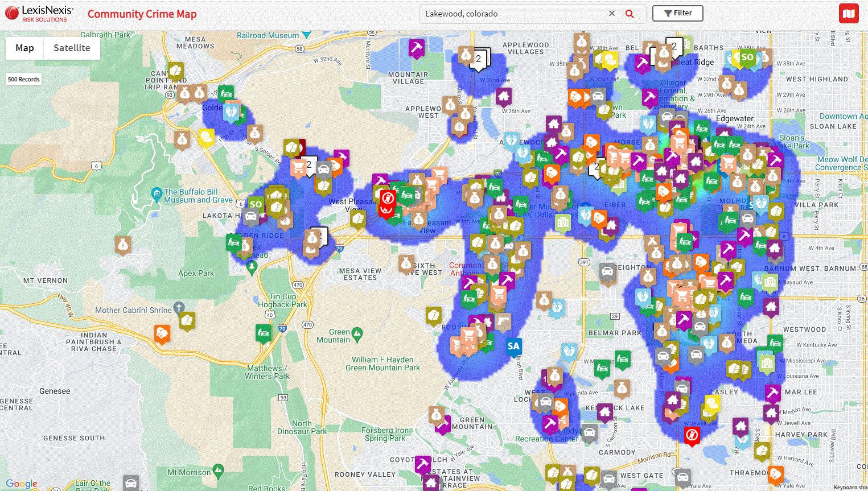The height and width of the screenshot is (491, 868).
Task: Expand cluster 2 marker near Wheat Ridge
Action: (674, 47)
